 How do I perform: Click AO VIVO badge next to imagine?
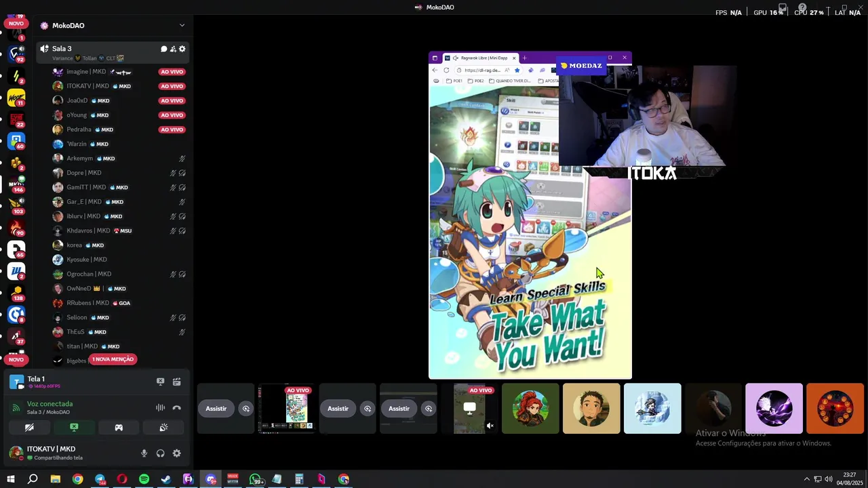click(172, 72)
